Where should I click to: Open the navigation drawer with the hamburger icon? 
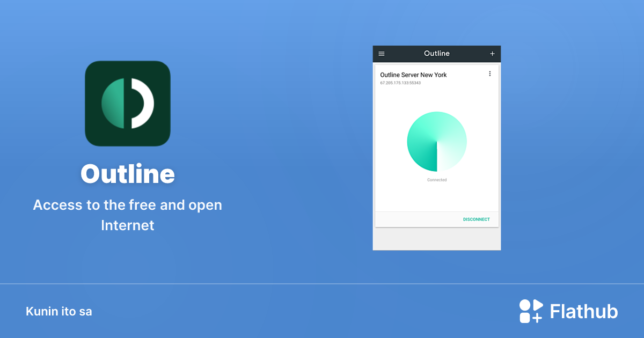pos(381,54)
